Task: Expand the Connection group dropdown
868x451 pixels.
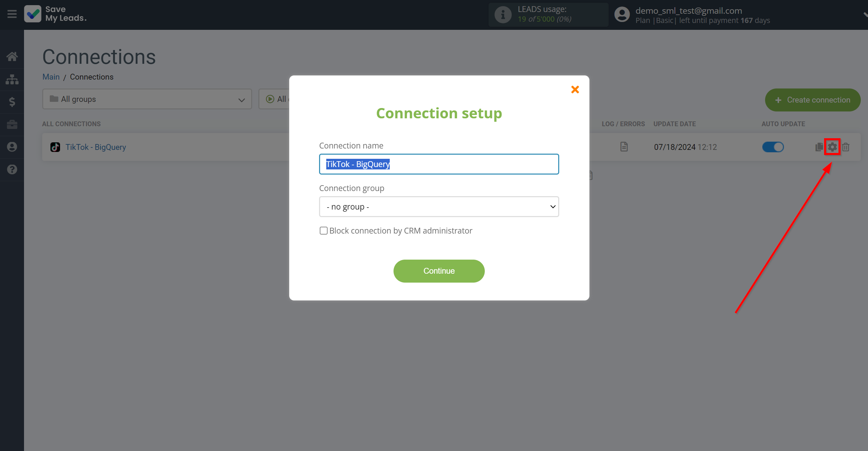Action: pyautogui.click(x=439, y=206)
